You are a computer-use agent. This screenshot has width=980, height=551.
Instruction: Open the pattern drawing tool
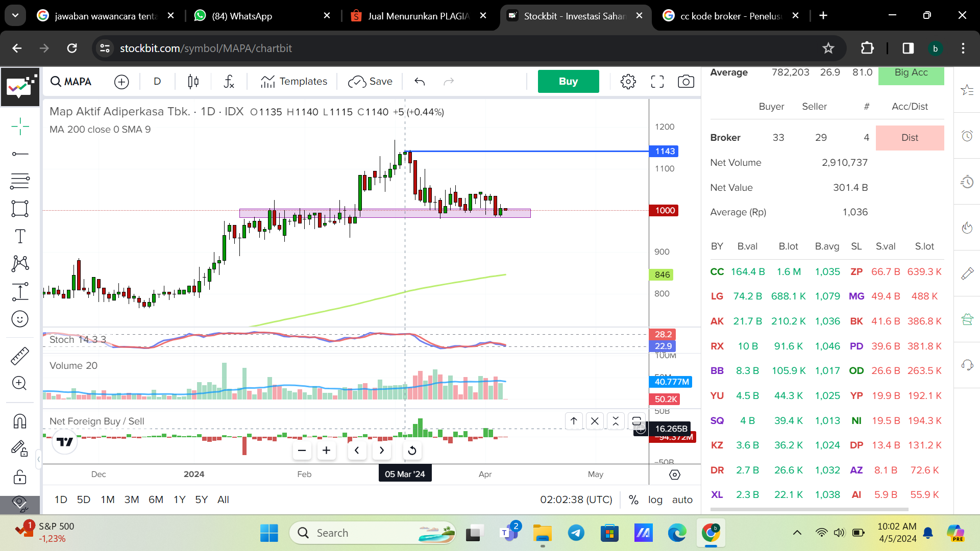pos(20,264)
